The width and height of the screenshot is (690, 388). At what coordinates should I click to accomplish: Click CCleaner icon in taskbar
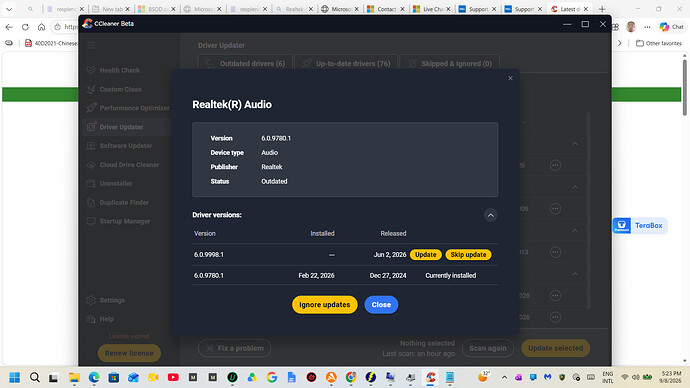click(430, 377)
